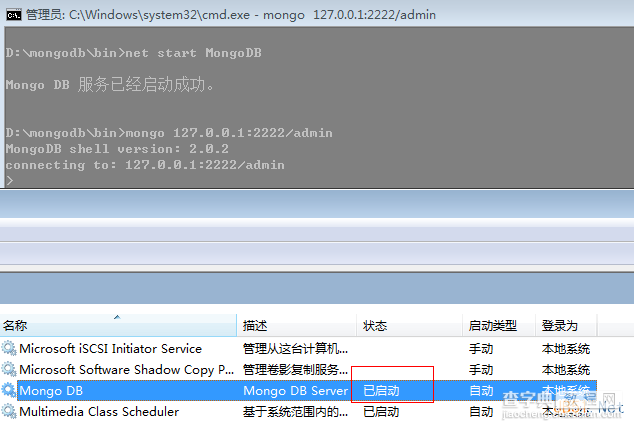Click the sort arrow above the 名称 column

click(x=117, y=317)
